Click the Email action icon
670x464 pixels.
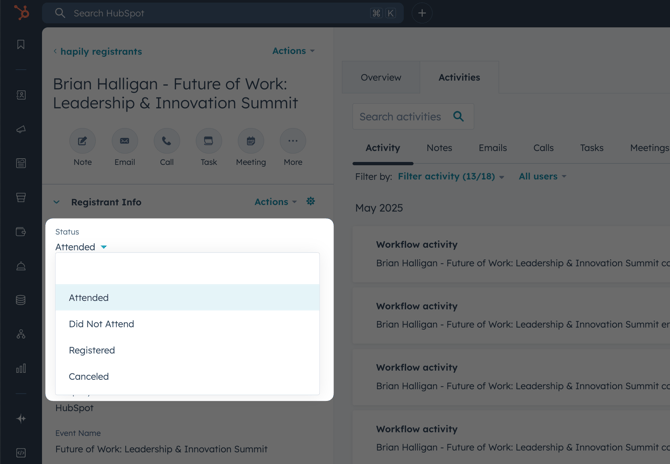124,141
